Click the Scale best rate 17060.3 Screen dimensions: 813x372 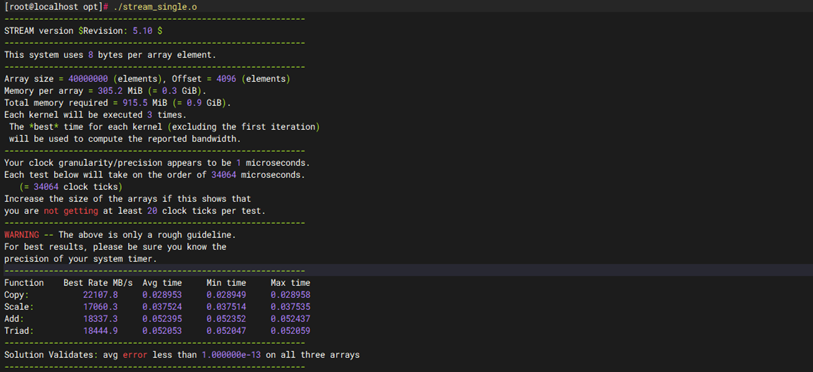click(x=100, y=307)
